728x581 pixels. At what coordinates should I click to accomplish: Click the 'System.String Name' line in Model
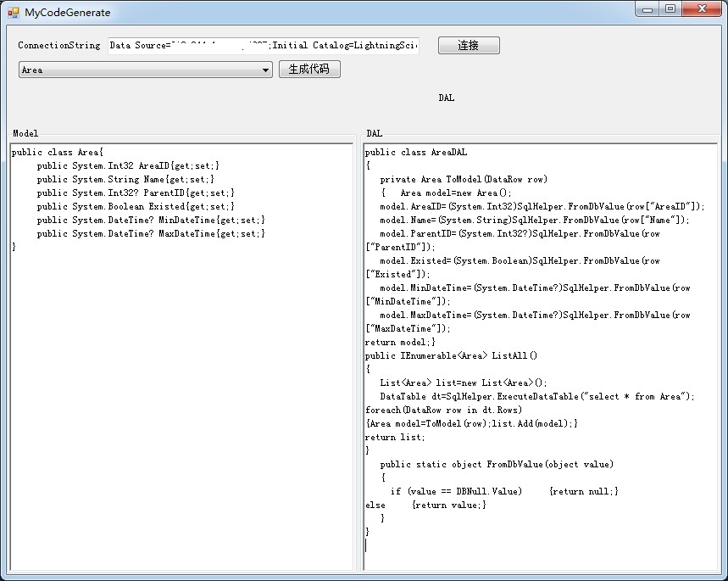[x=125, y=180]
